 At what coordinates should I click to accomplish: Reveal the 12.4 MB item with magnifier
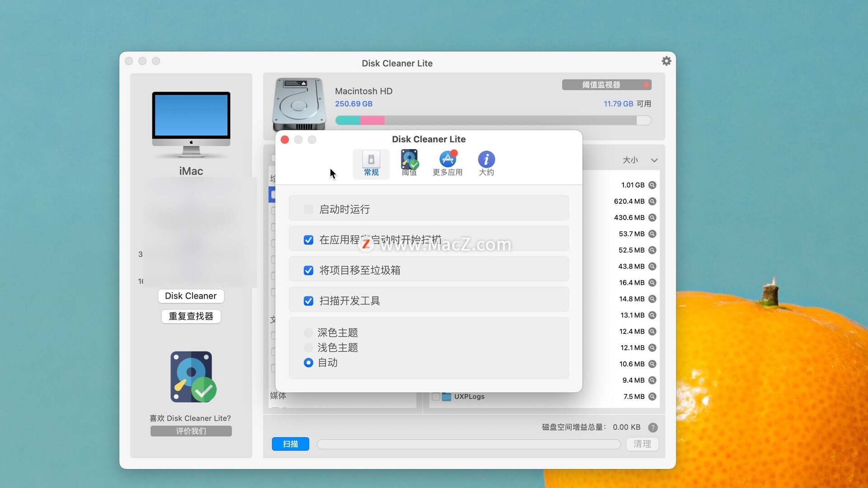pos(652,331)
